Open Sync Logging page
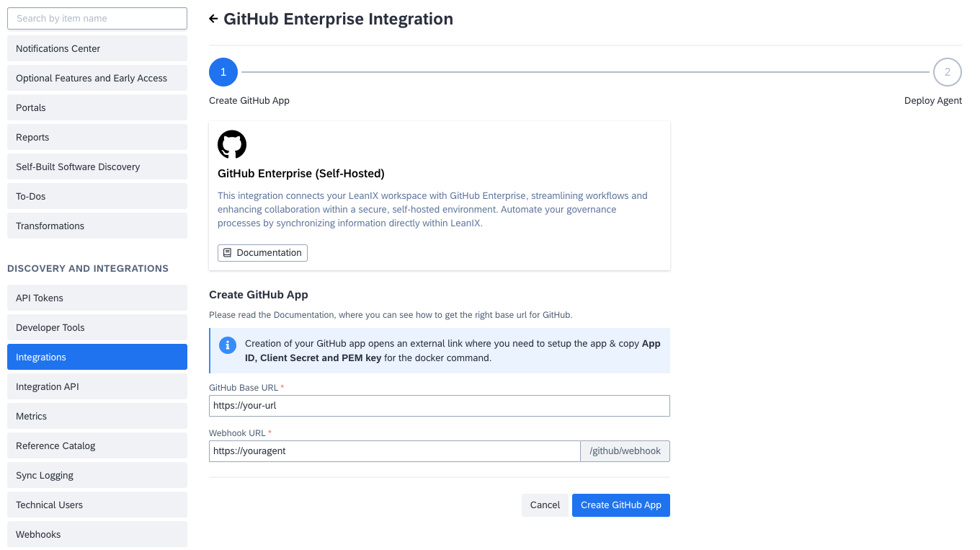 point(97,476)
